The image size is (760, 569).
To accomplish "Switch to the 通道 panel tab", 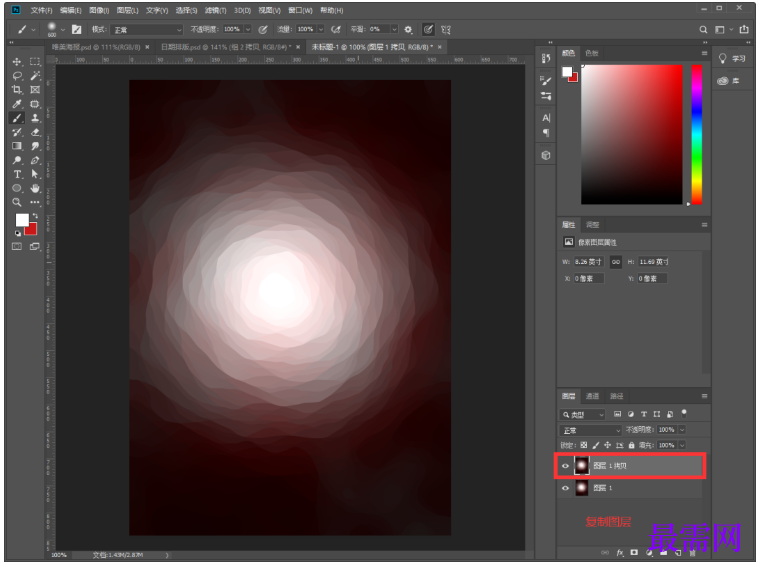I will pos(593,396).
